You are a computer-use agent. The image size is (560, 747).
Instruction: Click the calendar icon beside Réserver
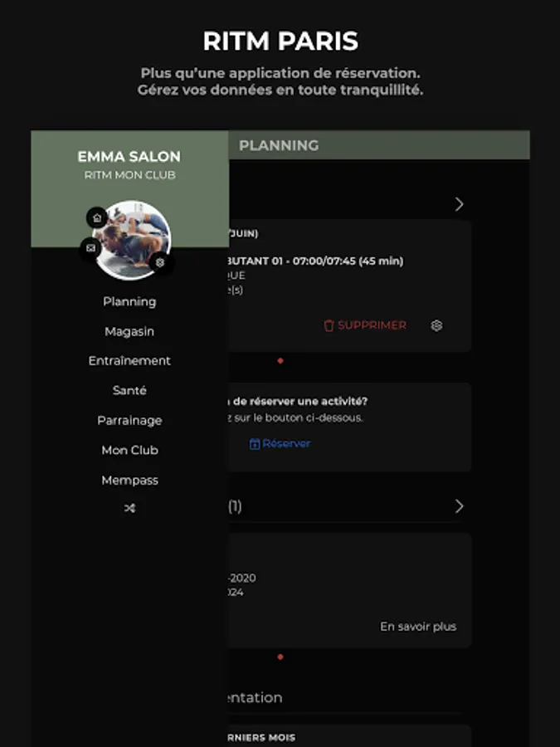click(255, 444)
